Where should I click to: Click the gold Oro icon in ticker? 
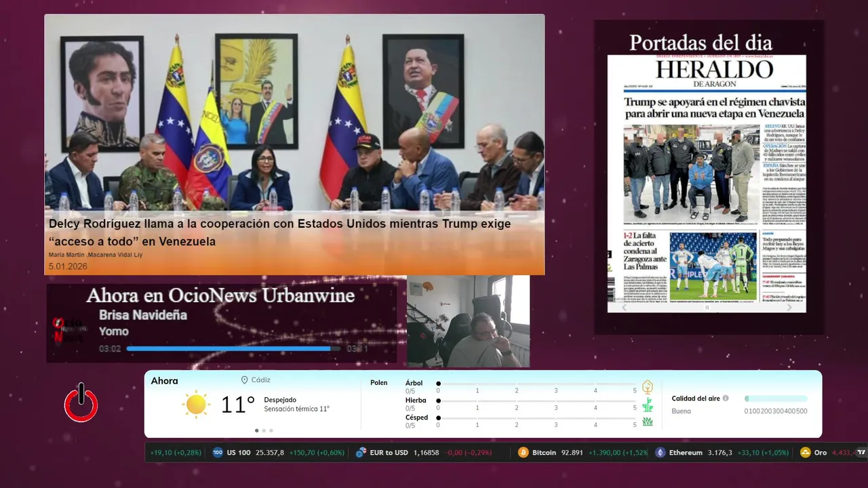(x=805, y=452)
